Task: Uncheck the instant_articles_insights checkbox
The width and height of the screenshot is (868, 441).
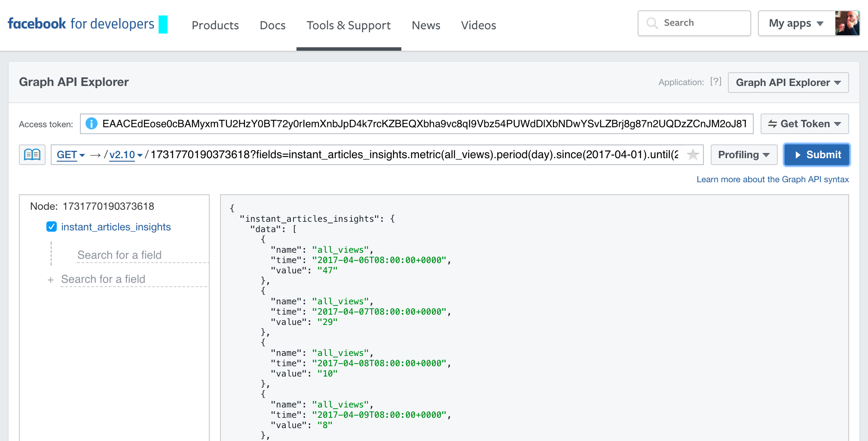Action: point(52,227)
